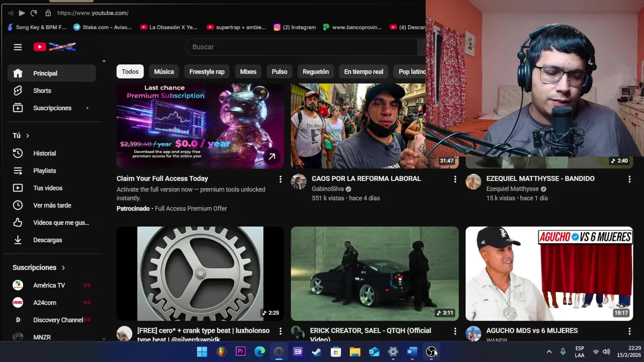Click the ESP LAA language indicator
This screenshot has width=644, height=362.
pyautogui.click(x=580, y=352)
